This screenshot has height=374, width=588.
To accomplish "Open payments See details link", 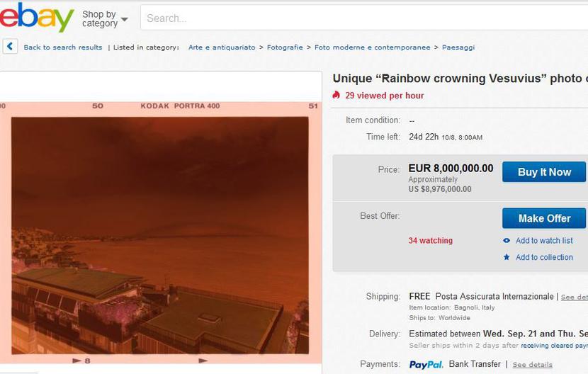I will 532,365.
